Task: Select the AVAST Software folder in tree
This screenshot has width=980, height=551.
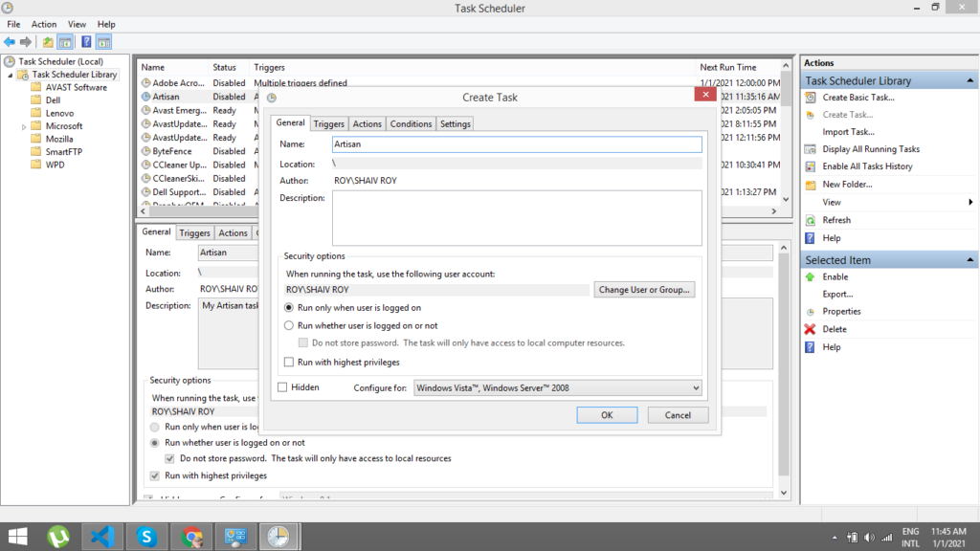Action: click(x=76, y=87)
